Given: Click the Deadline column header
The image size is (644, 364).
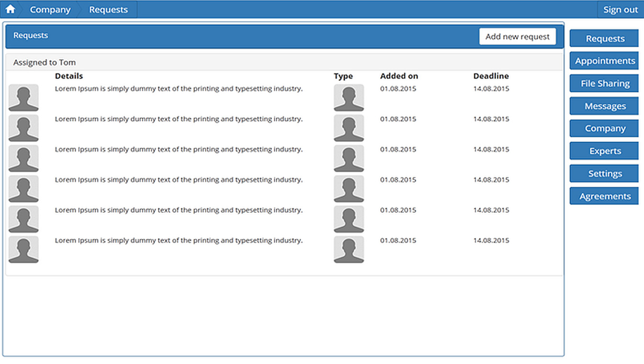Looking at the screenshot, I should (x=491, y=76).
